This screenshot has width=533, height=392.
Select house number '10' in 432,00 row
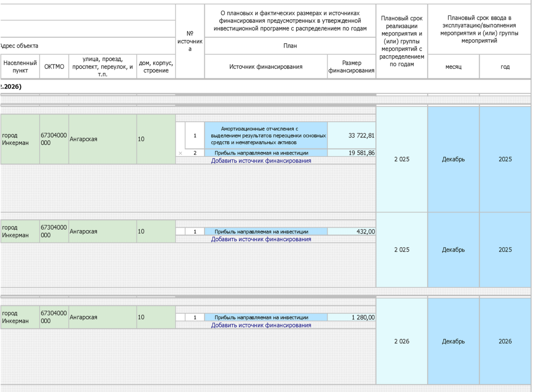156,232
